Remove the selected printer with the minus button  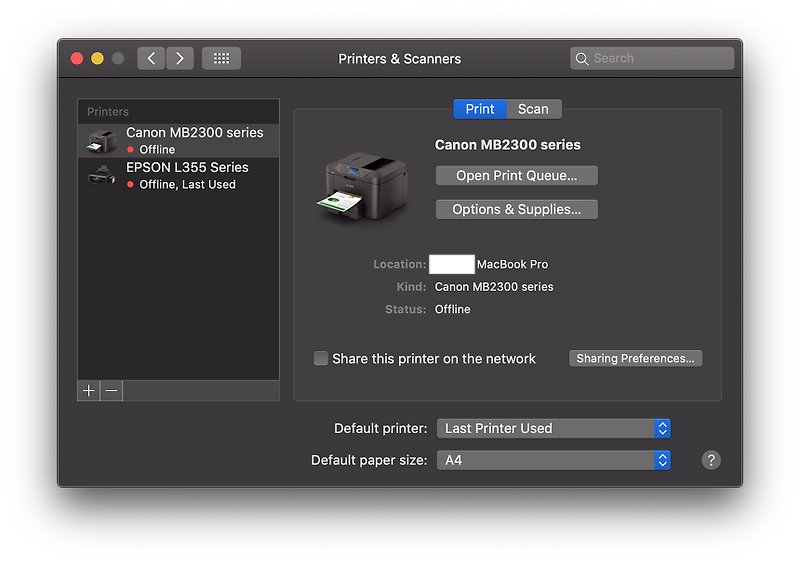(111, 391)
